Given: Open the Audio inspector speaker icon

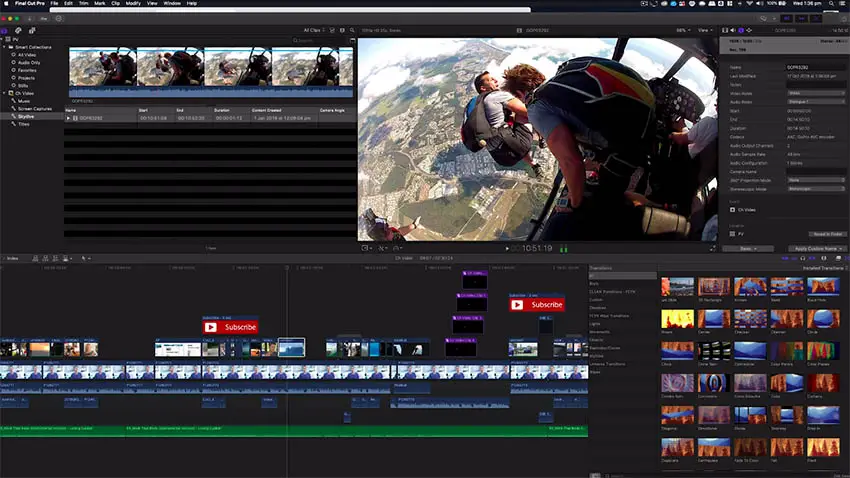Looking at the screenshot, I should (733, 30).
